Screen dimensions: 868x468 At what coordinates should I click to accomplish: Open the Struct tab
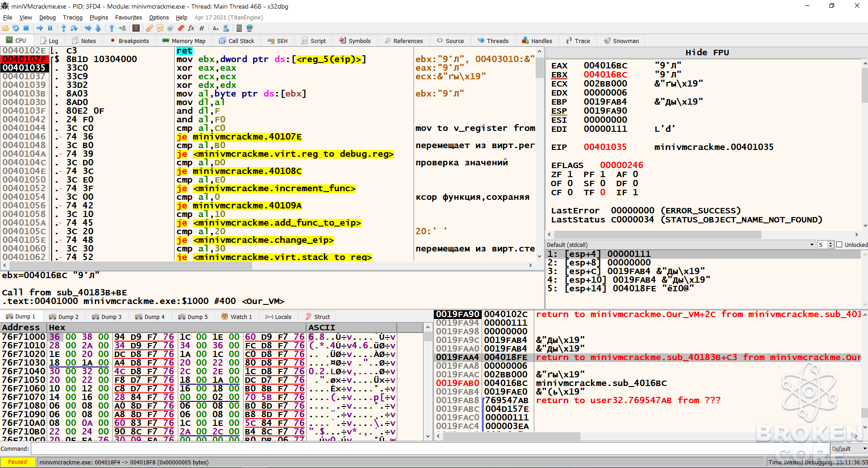click(317, 317)
